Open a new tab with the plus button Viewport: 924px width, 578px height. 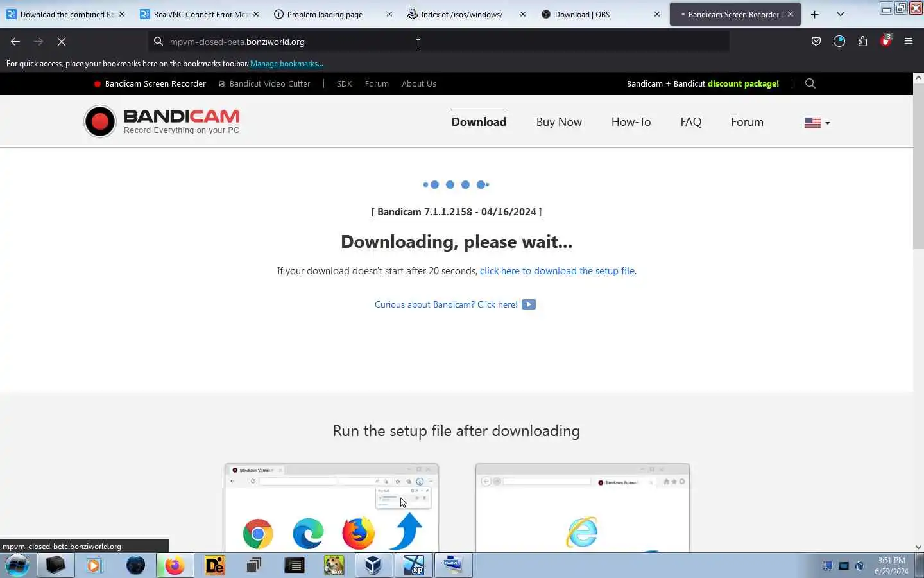814,14
